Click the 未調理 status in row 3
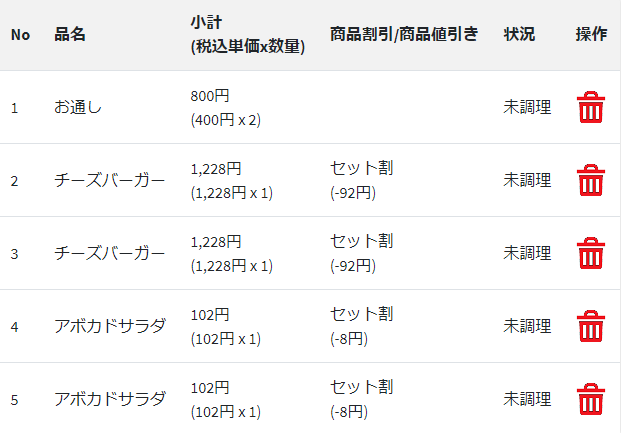The height and width of the screenshot is (433, 621). [x=527, y=253]
